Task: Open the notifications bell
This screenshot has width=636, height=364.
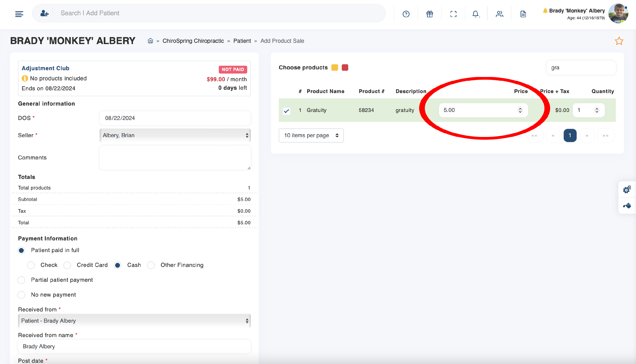Action: click(476, 14)
